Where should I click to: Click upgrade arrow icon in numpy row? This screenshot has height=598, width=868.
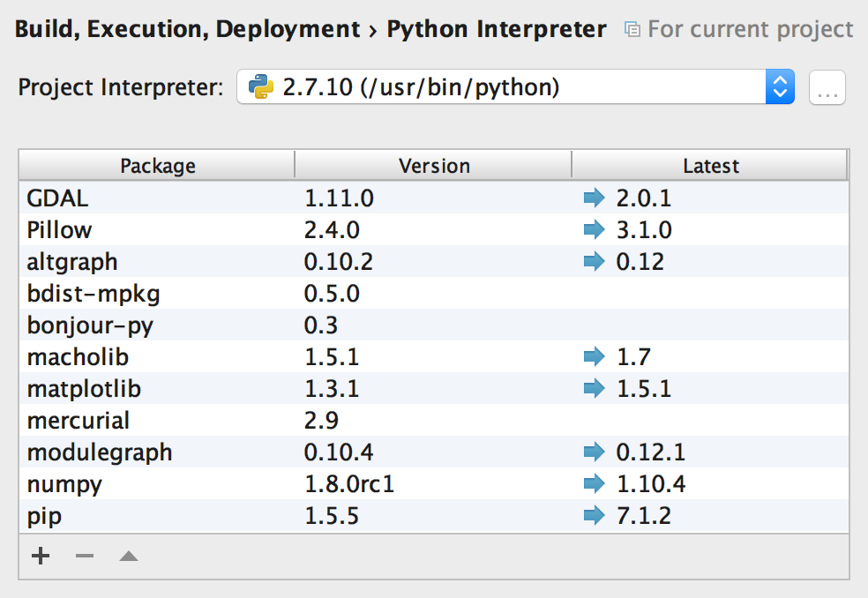tap(595, 483)
